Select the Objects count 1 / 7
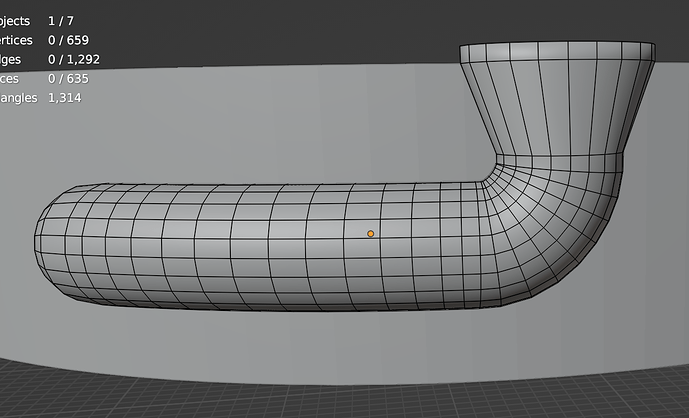Viewport: 689px width, 418px height. (61, 21)
